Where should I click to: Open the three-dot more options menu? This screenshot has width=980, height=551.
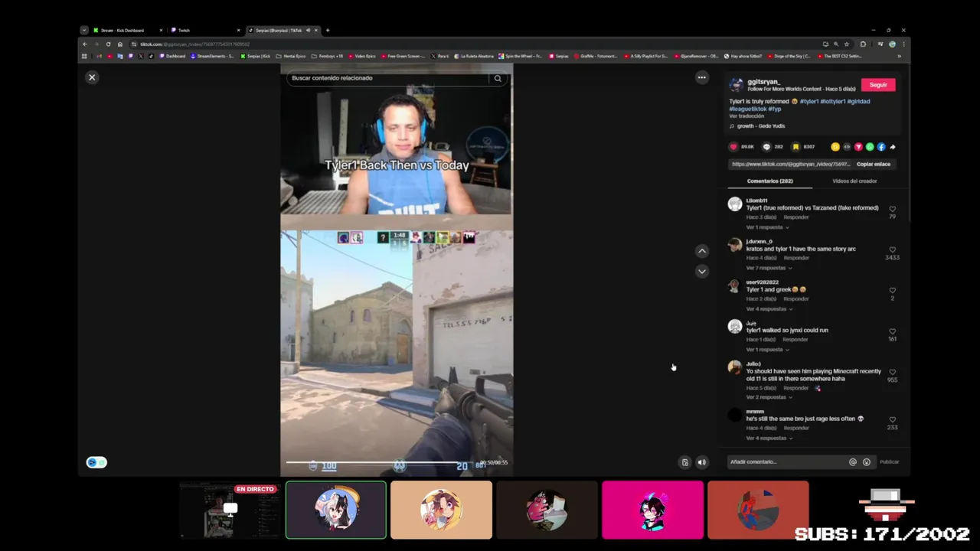click(x=701, y=77)
